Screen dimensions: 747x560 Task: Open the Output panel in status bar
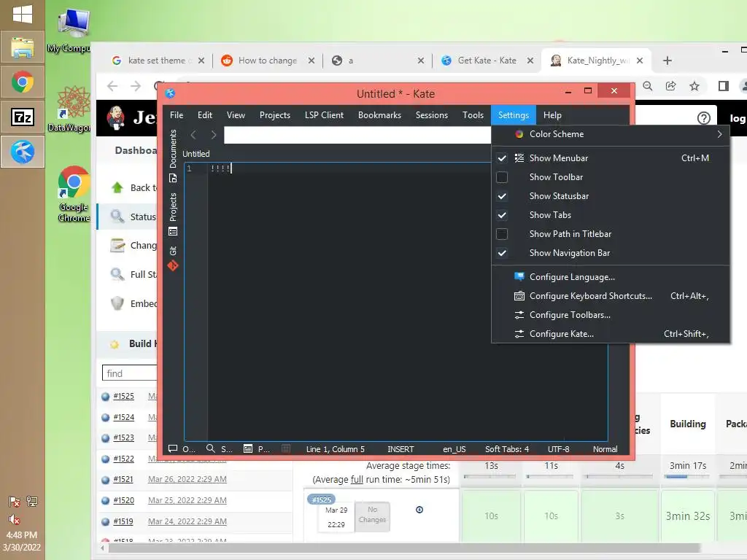(182, 449)
